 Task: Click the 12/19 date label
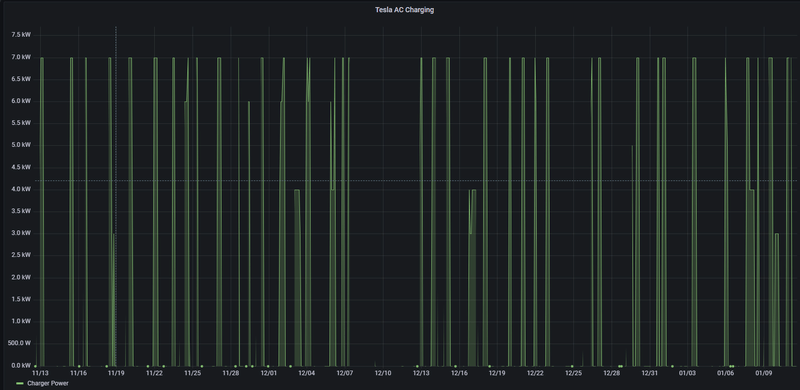click(x=497, y=373)
